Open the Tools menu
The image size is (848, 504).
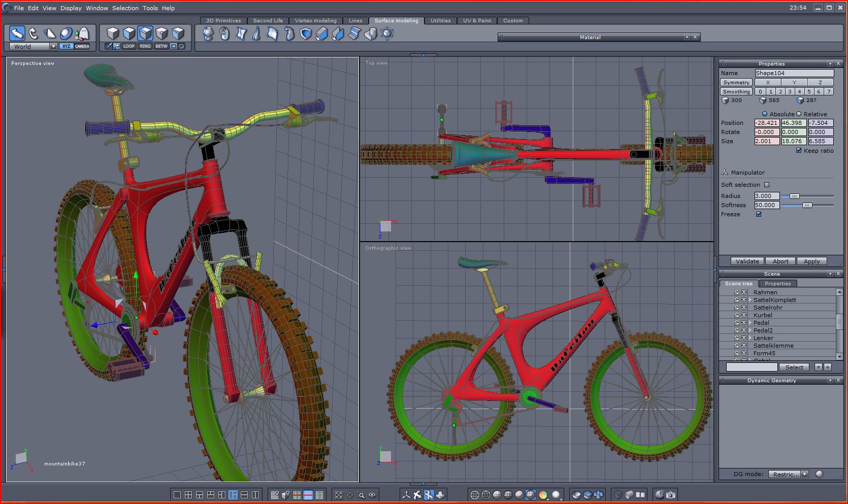[x=150, y=8]
